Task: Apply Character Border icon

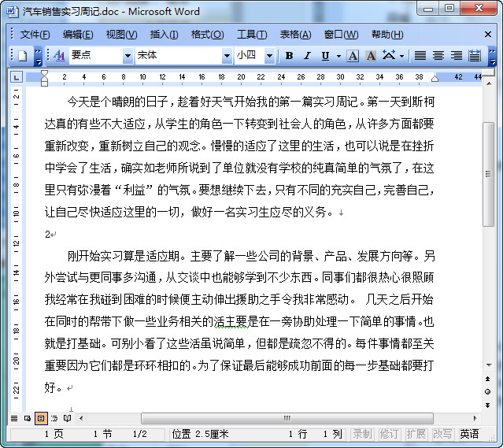Action: click(x=353, y=56)
